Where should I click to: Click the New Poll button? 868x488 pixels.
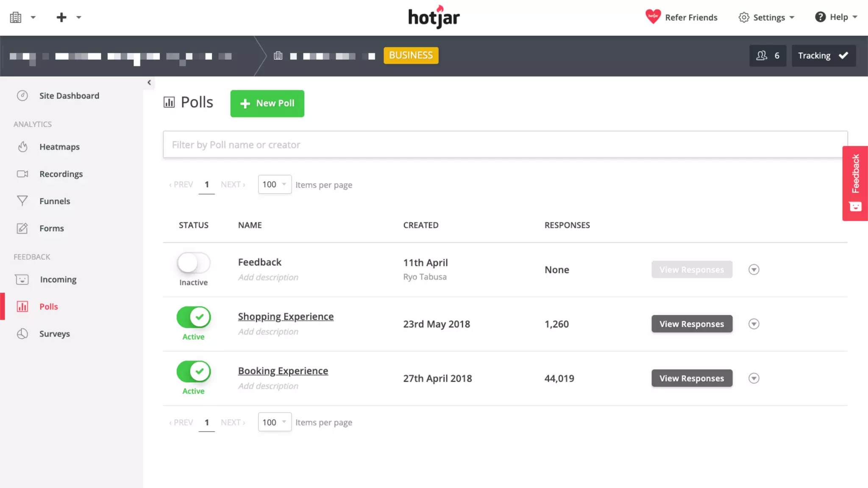[267, 103]
